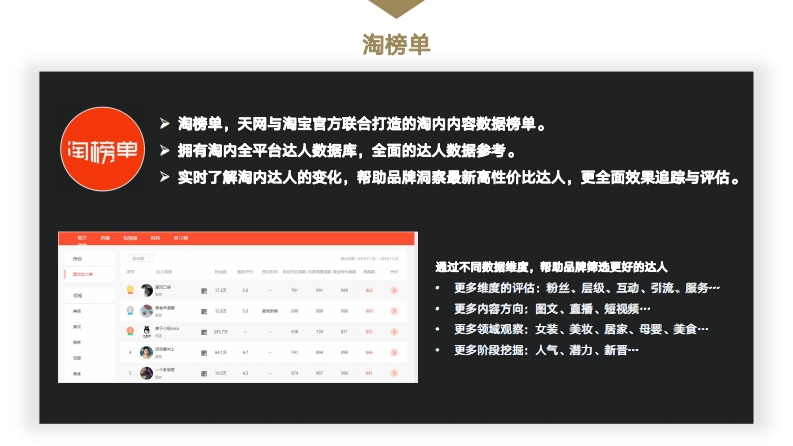793x446 pixels.
Task: Click the line 通过不同数据维度，帮助品牌筛选更好的达人
Action: click(x=552, y=267)
